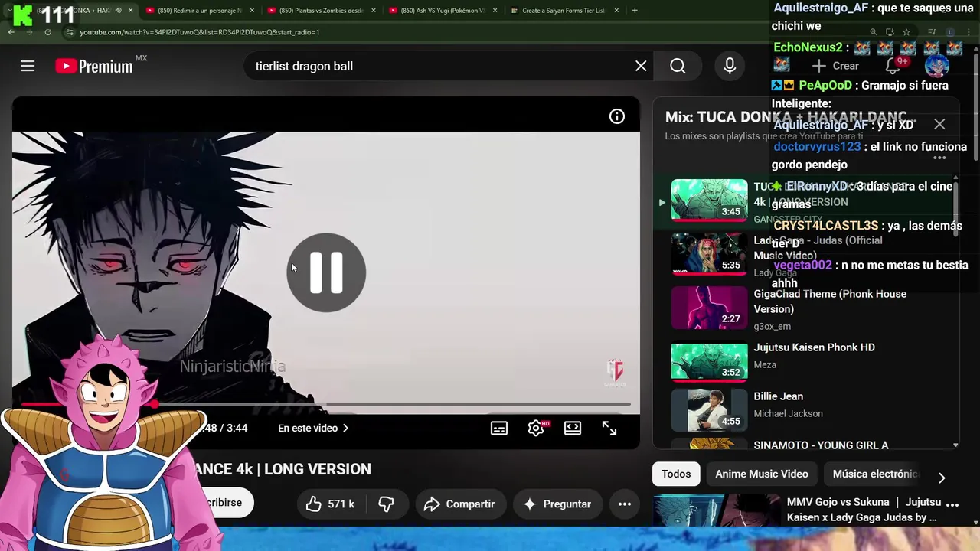Start voice search with microphone
Screen dimensions: 980x551
coord(730,66)
